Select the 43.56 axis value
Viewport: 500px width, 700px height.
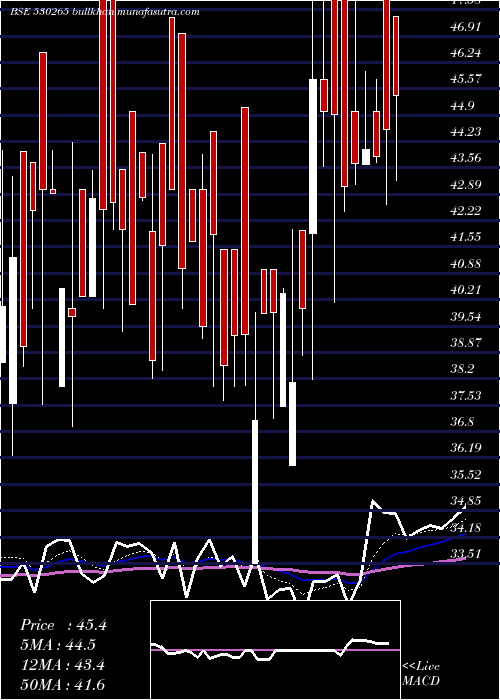(x=466, y=158)
